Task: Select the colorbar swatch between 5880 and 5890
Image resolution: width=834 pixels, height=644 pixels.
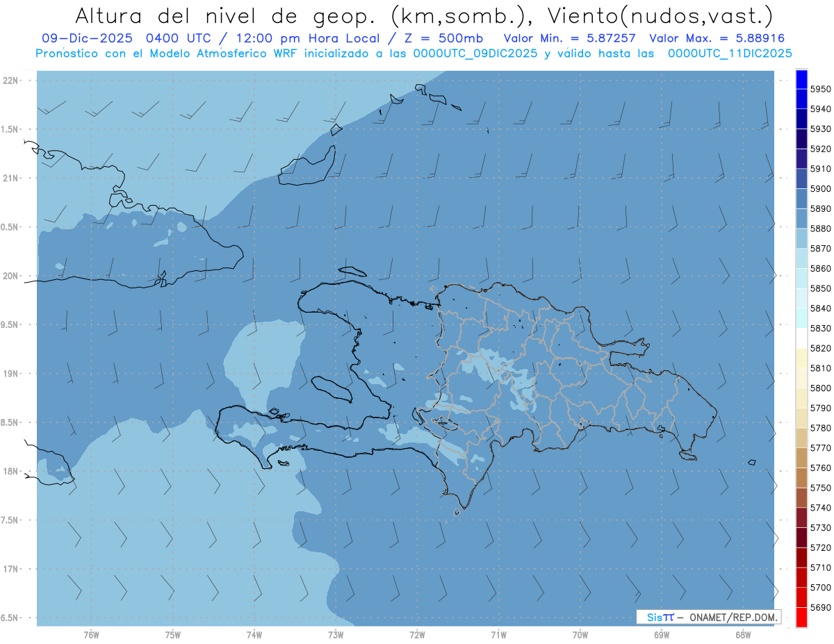Action: (x=801, y=218)
